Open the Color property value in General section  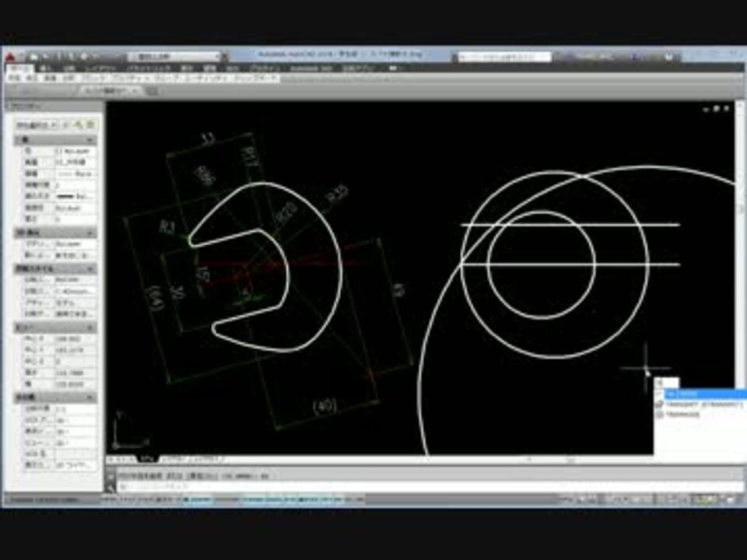tap(75, 151)
